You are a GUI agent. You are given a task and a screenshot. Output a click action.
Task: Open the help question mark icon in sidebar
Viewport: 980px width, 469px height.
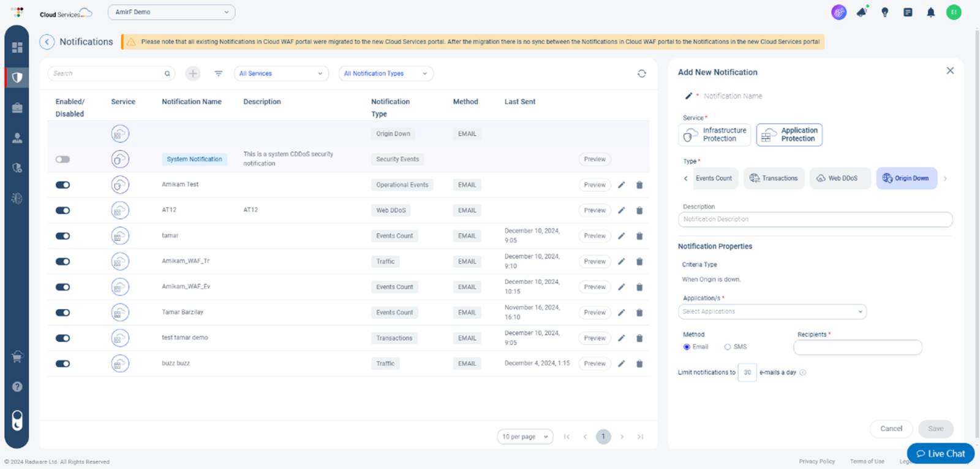[17, 387]
